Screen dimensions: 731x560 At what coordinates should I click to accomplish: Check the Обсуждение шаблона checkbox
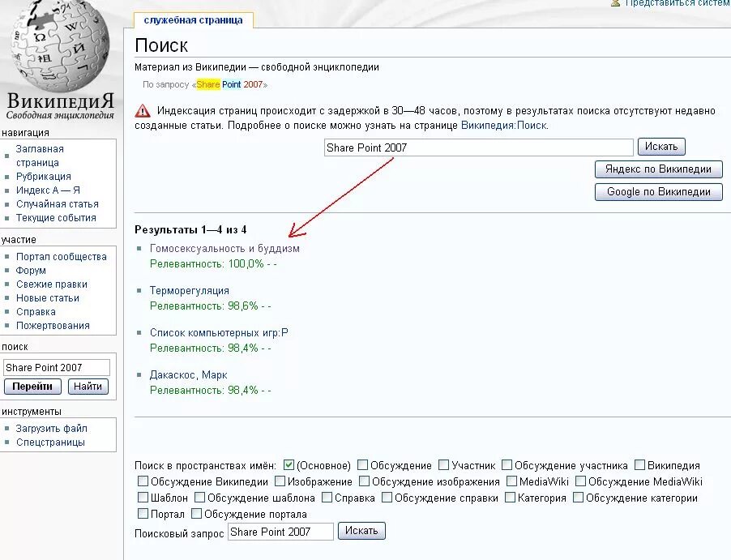click(x=199, y=497)
